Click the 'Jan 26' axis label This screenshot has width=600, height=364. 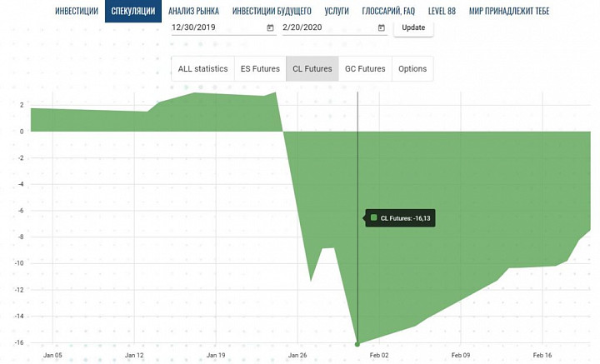tap(297, 355)
